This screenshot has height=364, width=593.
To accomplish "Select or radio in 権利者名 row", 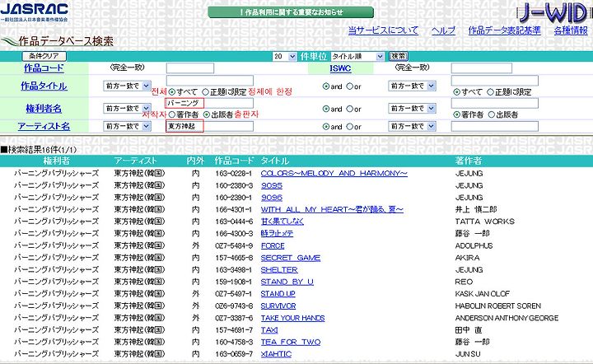I will (x=349, y=109).
